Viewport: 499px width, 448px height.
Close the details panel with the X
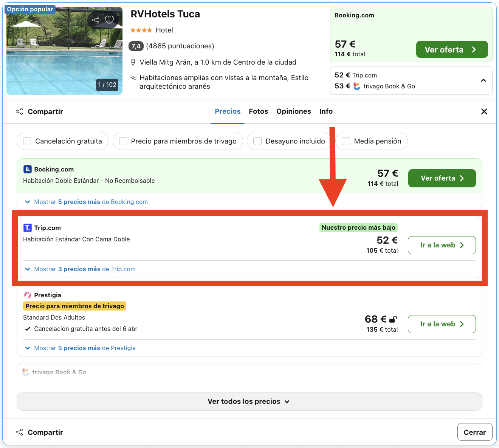pyautogui.click(x=484, y=111)
